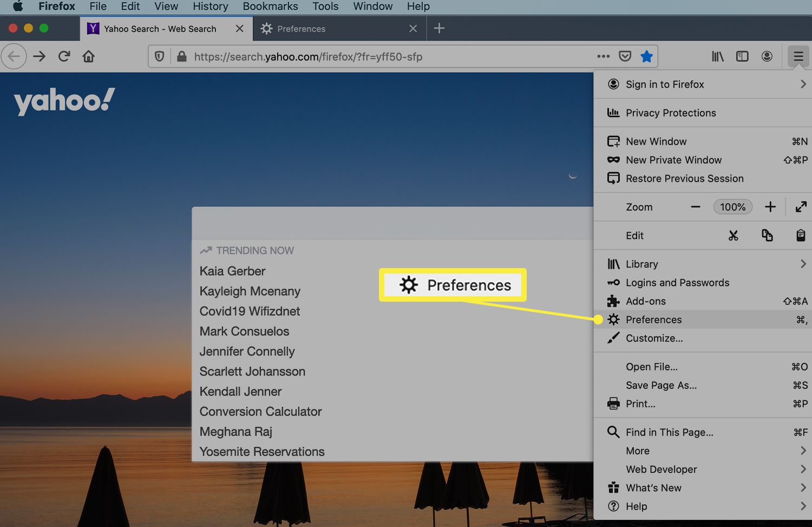The image size is (812, 527).
Task: Select Open File... menu item
Action: 703,367
